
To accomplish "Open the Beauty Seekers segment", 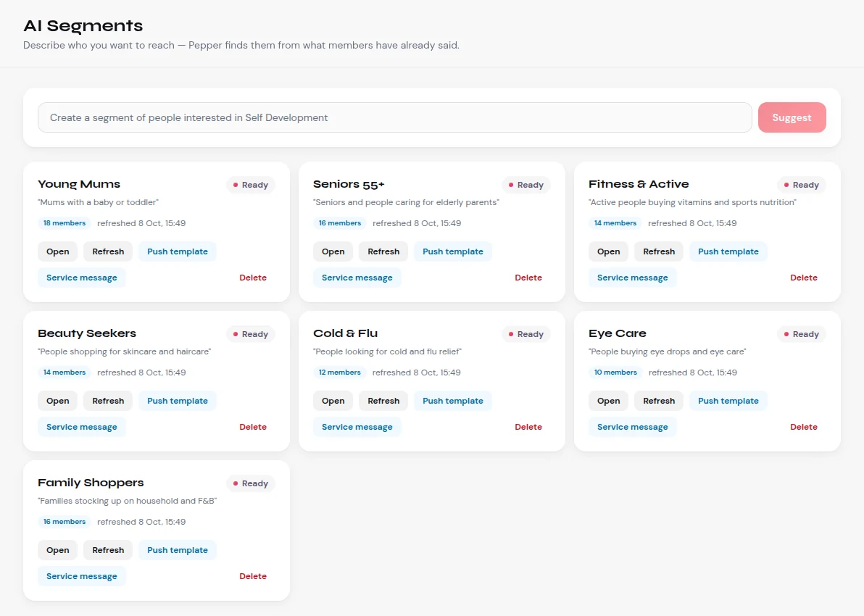I will point(58,401).
